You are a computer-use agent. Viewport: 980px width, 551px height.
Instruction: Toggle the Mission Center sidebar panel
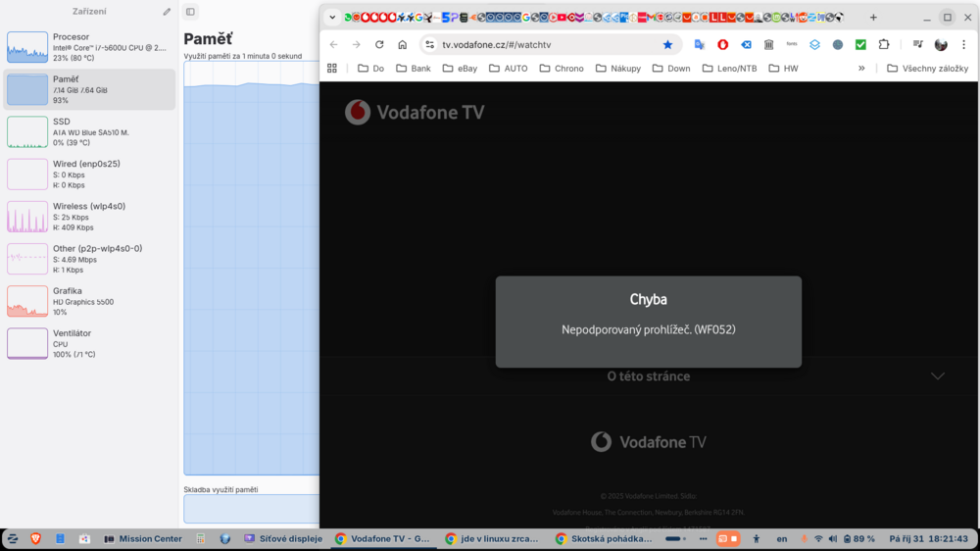(x=190, y=12)
